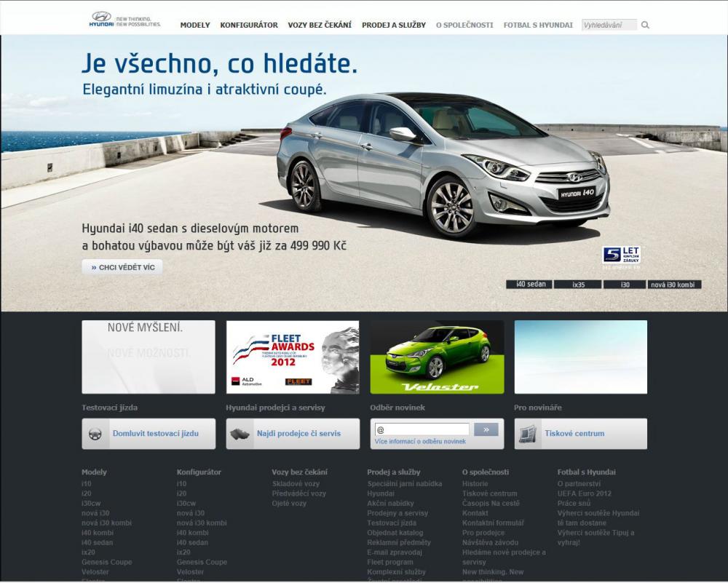The width and height of the screenshot is (728, 583).
Task: Click Genesis Coupe in footer Modely column
Action: 107,562
